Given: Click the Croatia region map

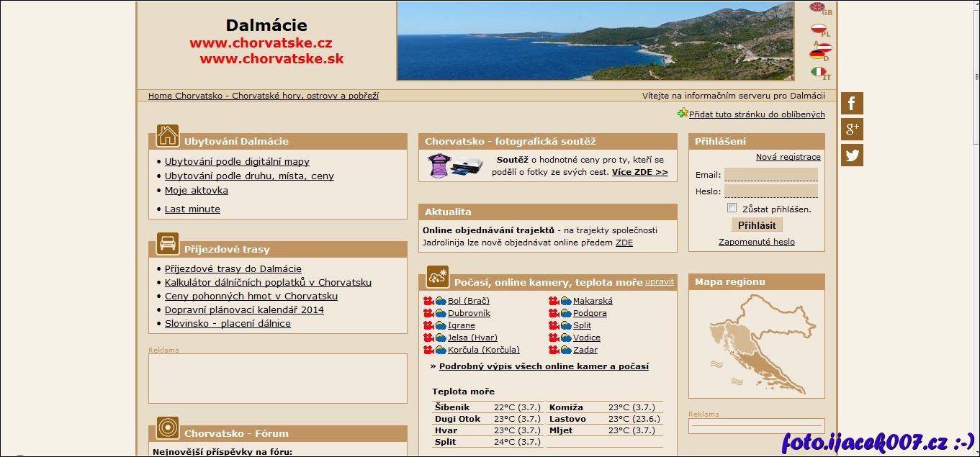Looking at the screenshot, I should click(x=756, y=344).
